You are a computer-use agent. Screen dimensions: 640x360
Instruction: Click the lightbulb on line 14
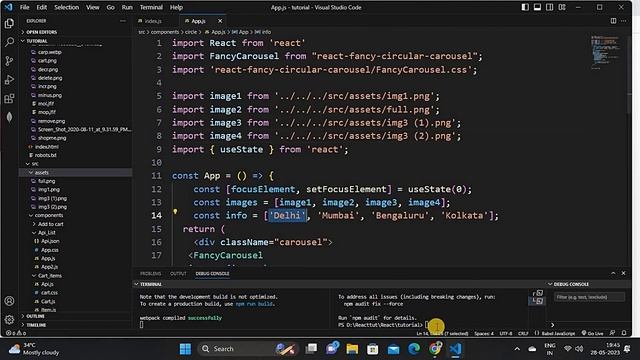[175, 211]
